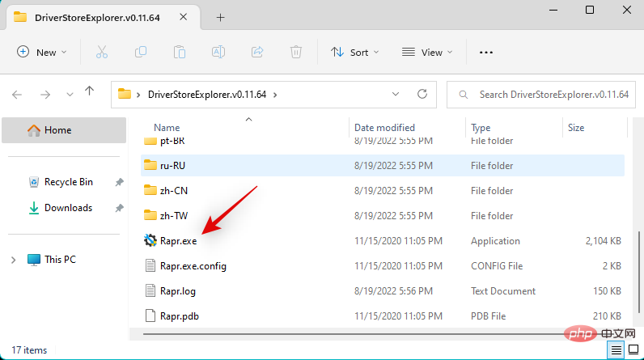Screen dimensions: 644x360
Task: Select the Rapr.pdb file icon
Action: click(x=150, y=316)
